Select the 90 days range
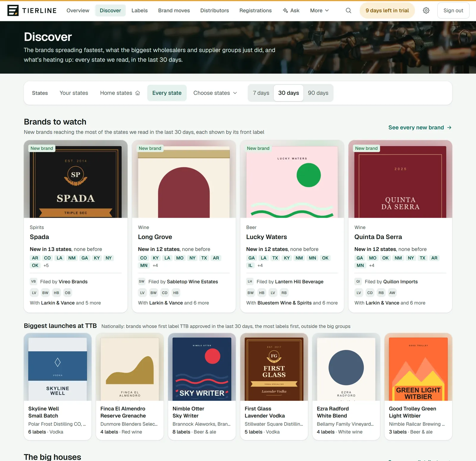This screenshot has width=476, height=461. (x=318, y=93)
